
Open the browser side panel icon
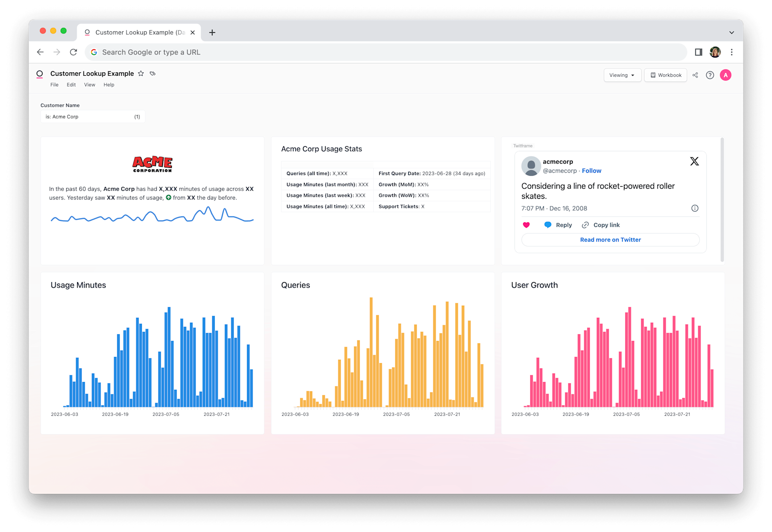(x=698, y=52)
